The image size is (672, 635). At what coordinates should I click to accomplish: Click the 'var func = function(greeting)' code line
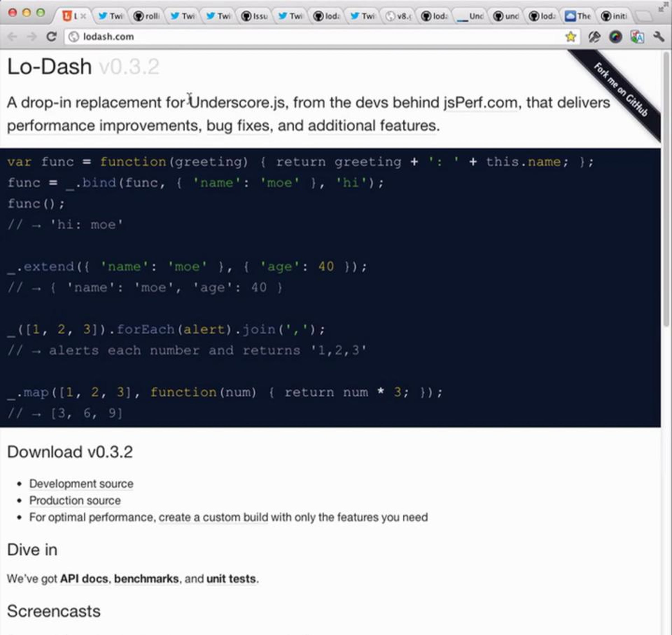pos(300,162)
